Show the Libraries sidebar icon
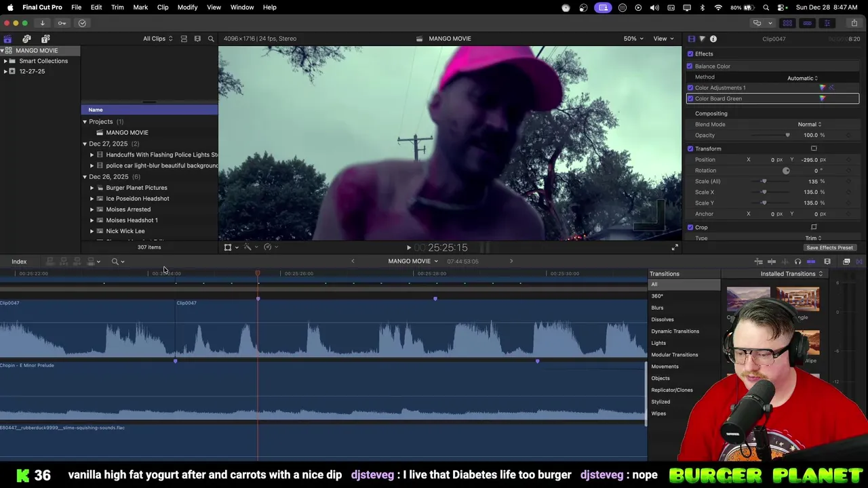 tap(7, 39)
